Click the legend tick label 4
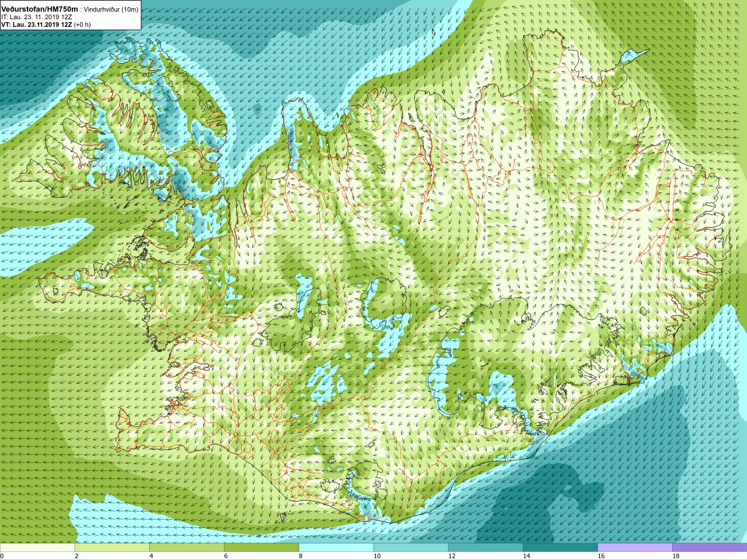The width and height of the screenshot is (747, 560). [151, 556]
